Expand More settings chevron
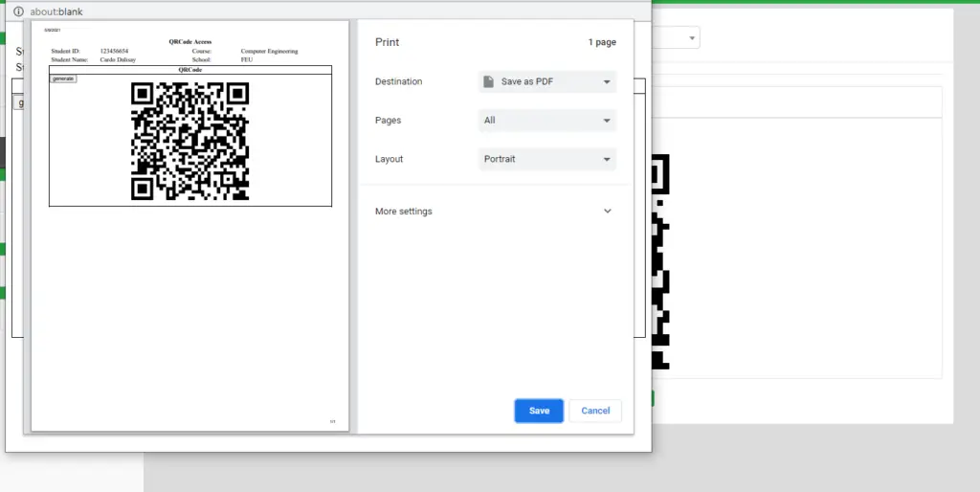This screenshot has height=492, width=980. [x=608, y=212]
